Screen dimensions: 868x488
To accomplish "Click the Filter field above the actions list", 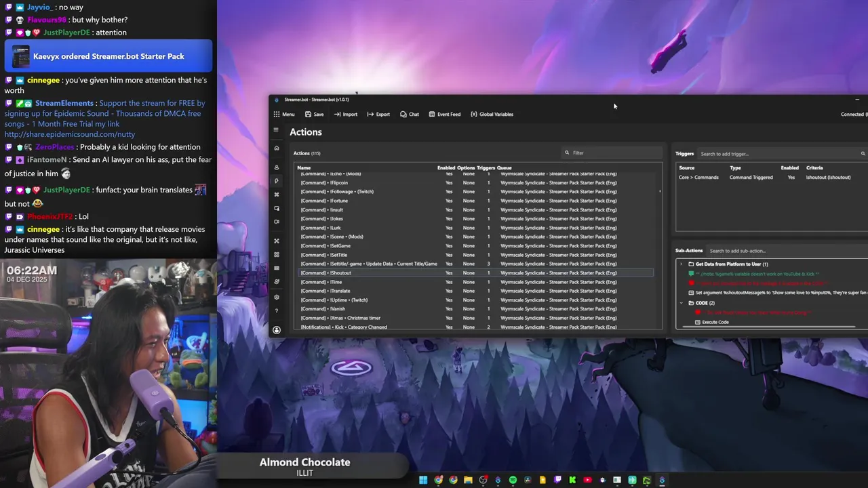I will tap(612, 152).
